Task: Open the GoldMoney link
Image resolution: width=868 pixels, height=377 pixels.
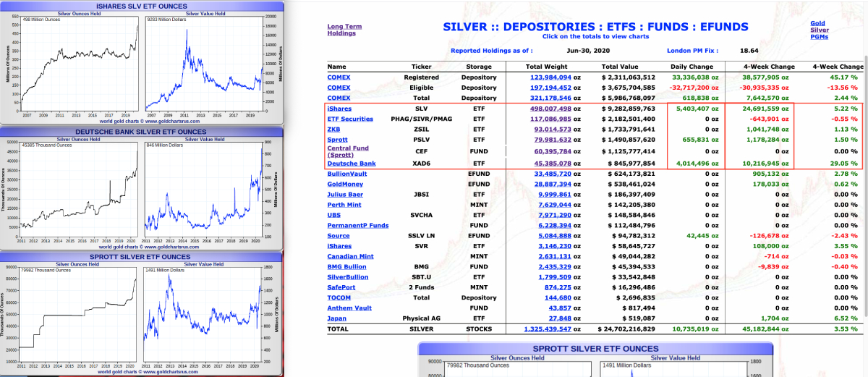Action: 345,184
